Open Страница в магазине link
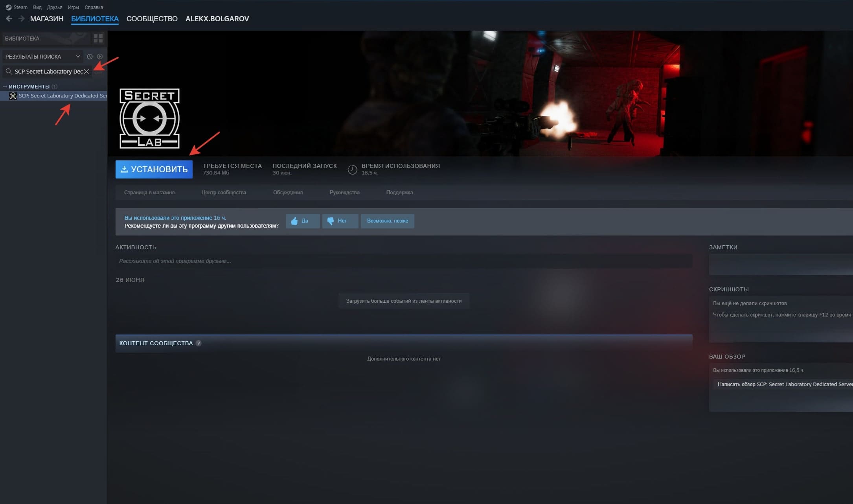The height and width of the screenshot is (504, 853). tap(149, 192)
